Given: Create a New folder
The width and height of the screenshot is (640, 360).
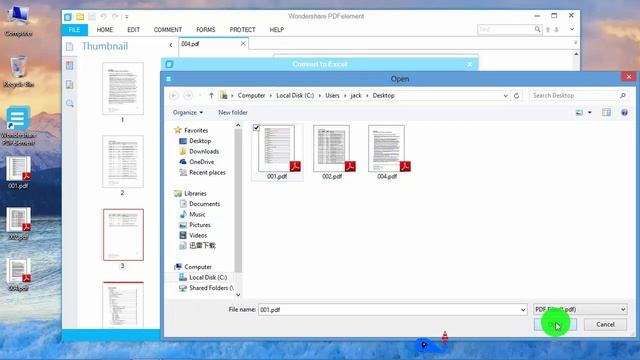Looking at the screenshot, I should coord(233,112).
